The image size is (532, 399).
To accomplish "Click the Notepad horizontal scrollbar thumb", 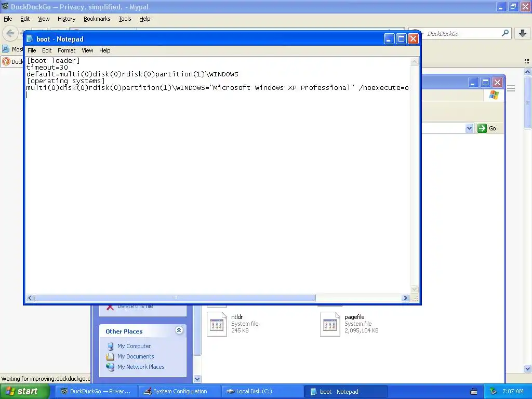I will pos(175,298).
